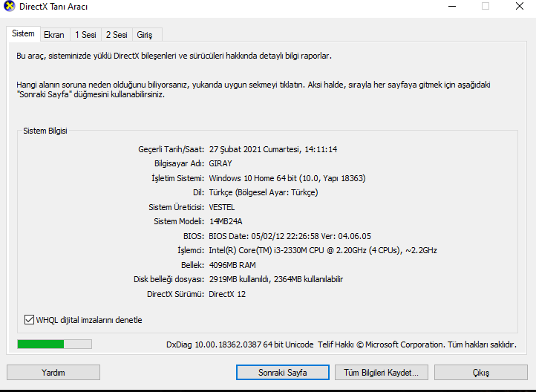Viewport: 536px width, 392px height.
Task: Click the manufacturer value VESTEL
Action: point(222,207)
